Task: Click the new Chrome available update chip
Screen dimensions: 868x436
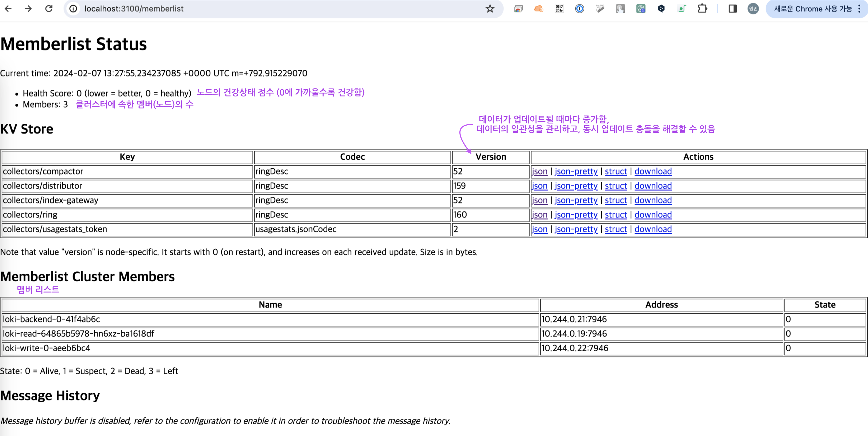Action: pos(812,9)
